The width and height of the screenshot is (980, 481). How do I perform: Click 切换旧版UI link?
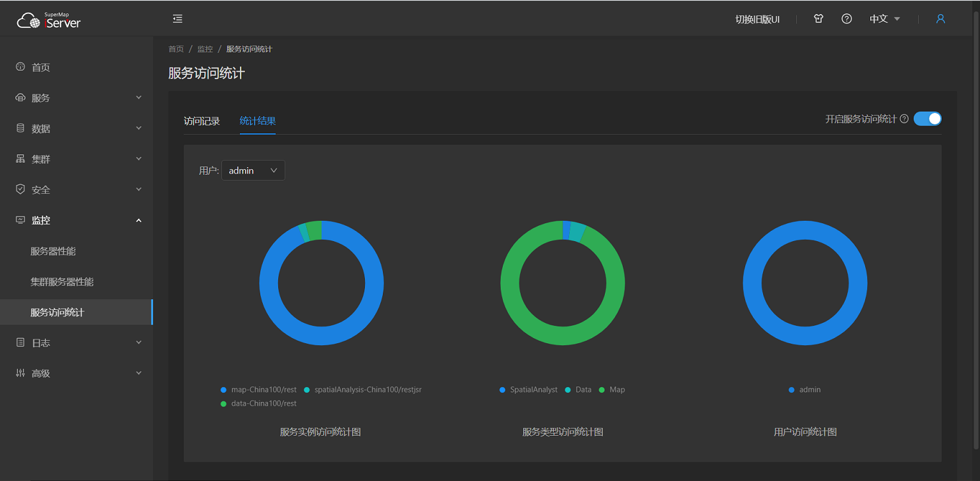pyautogui.click(x=757, y=19)
